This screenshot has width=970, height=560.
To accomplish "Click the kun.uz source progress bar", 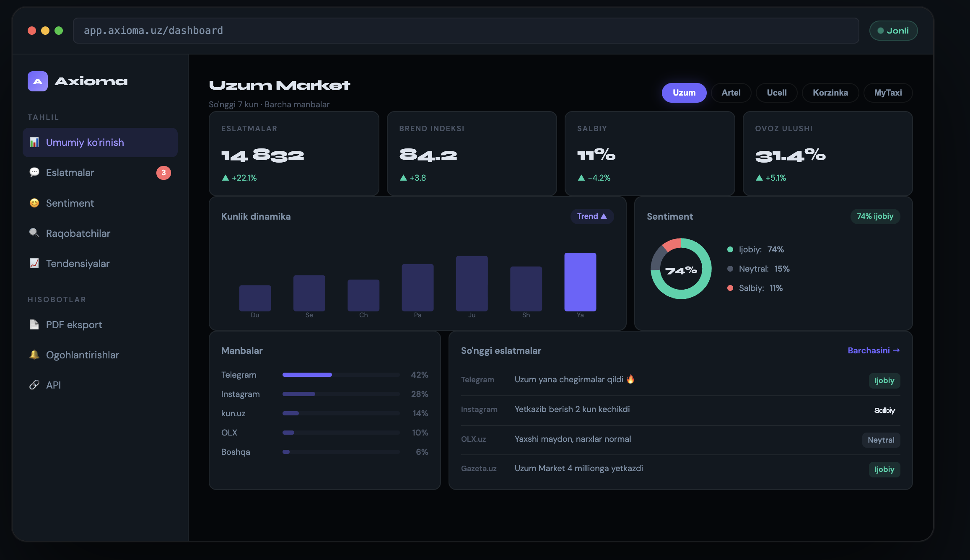I will pyautogui.click(x=341, y=413).
